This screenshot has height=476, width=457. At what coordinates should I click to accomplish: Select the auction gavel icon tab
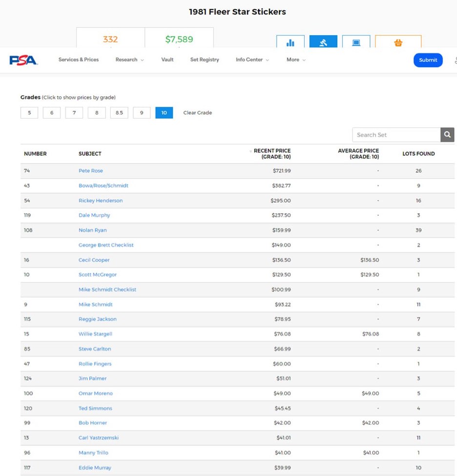click(x=323, y=41)
